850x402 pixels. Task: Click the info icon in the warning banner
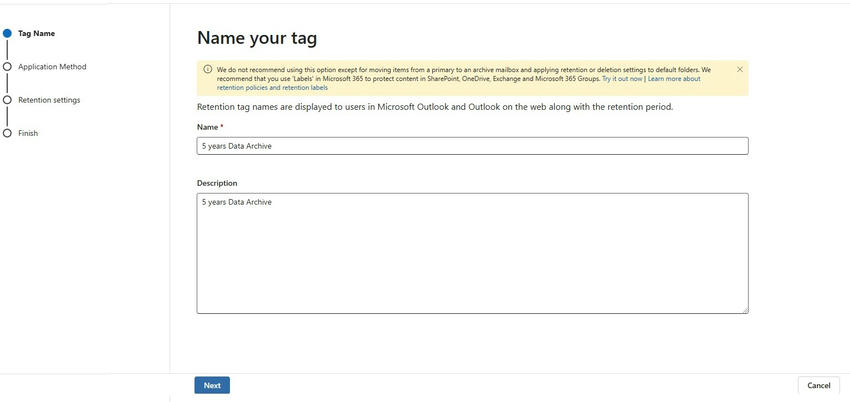[x=208, y=70]
